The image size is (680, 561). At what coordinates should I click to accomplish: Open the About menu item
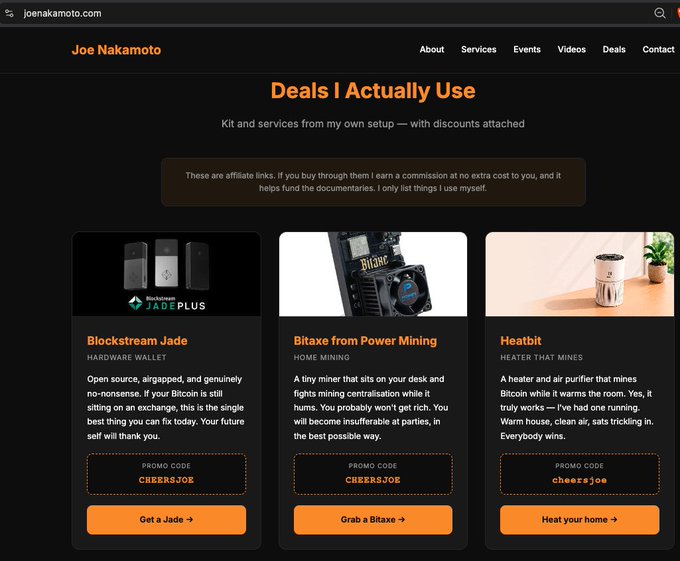point(432,49)
